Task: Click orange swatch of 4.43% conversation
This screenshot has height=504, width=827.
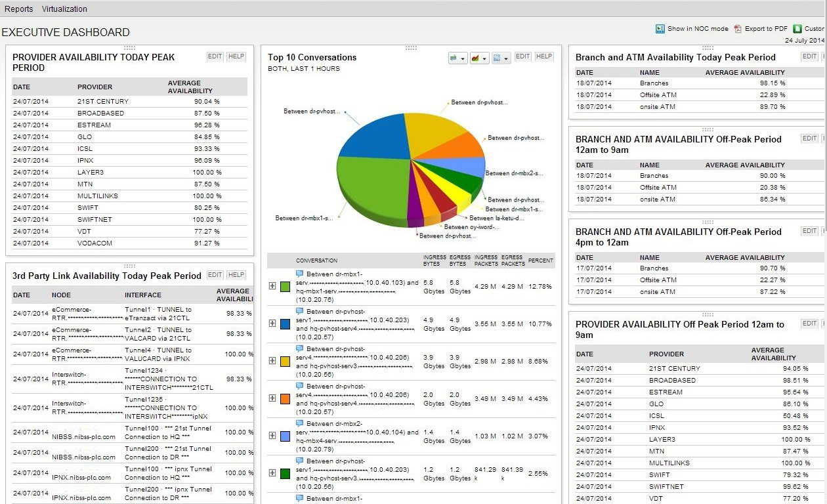Action: point(286,399)
